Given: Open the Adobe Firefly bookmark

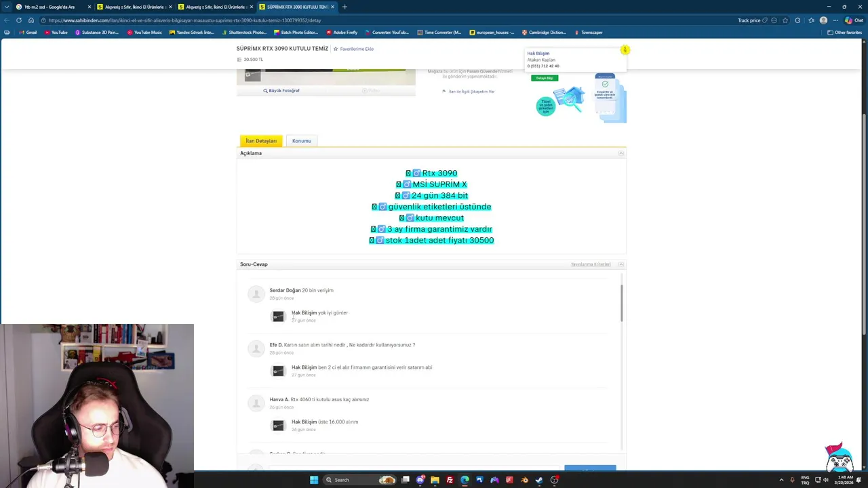Looking at the screenshot, I should click(x=342, y=33).
